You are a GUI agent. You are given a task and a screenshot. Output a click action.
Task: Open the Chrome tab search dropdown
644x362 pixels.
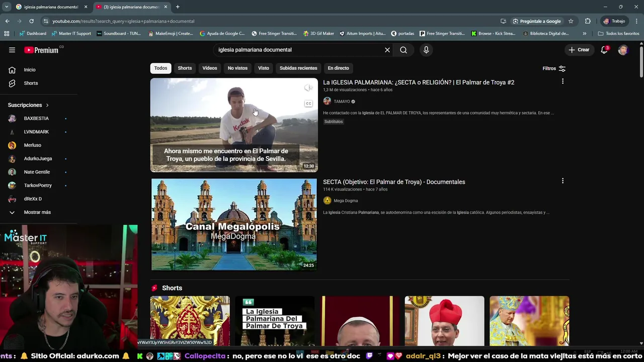click(x=7, y=7)
